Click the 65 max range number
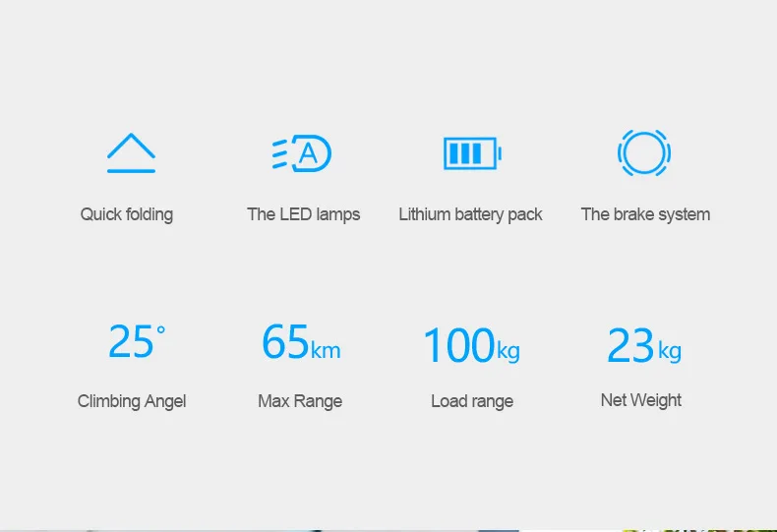This screenshot has width=777, height=532. pos(285,342)
